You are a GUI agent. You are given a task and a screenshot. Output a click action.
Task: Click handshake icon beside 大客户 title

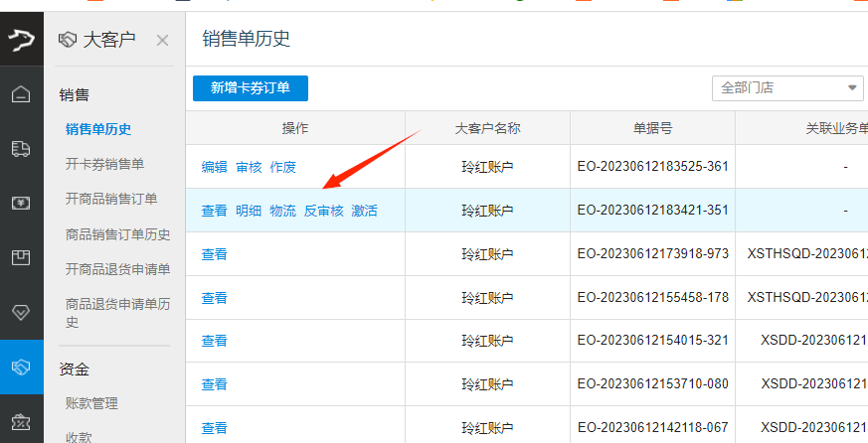(67, 40)
